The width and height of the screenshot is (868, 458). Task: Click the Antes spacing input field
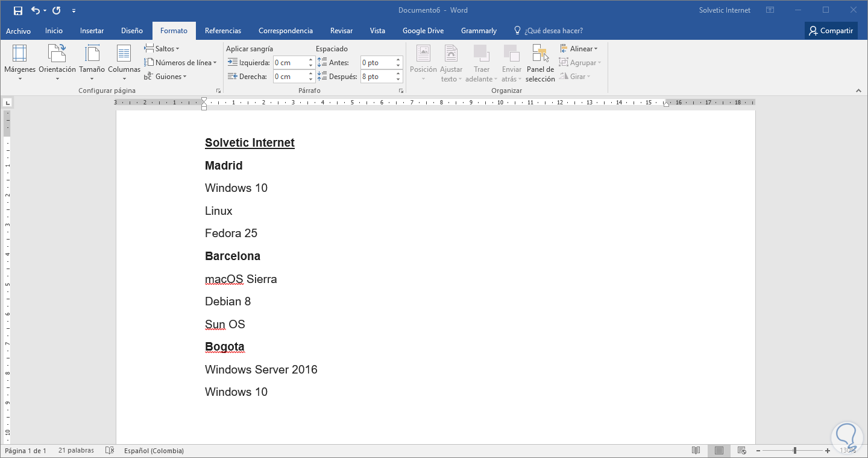378,63
